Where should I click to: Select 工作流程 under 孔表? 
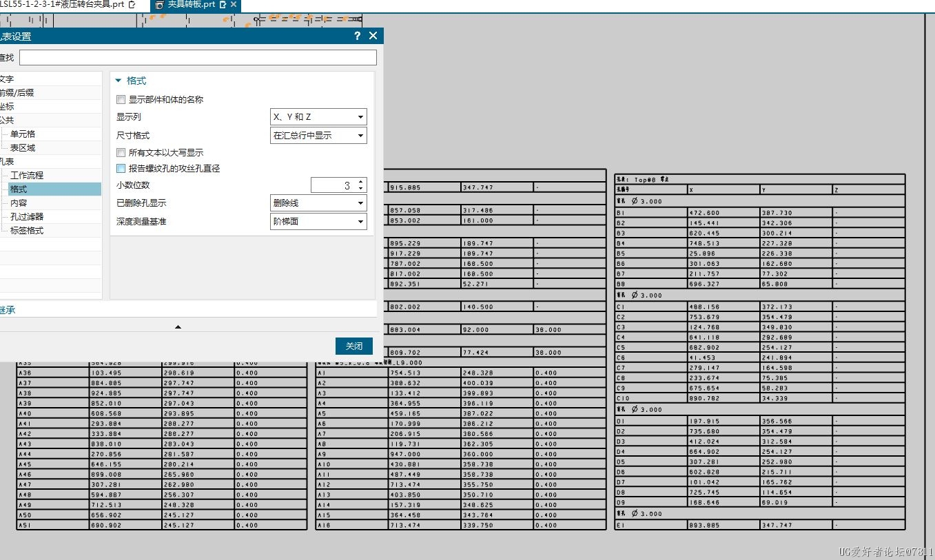tap(27, 176)
